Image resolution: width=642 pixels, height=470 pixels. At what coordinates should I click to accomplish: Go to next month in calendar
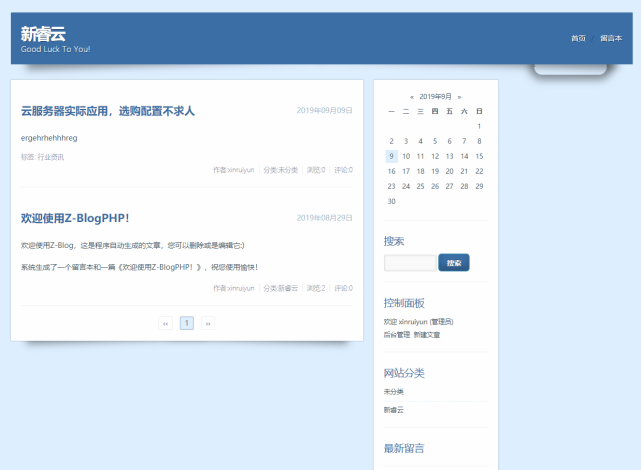coord(458,97)
